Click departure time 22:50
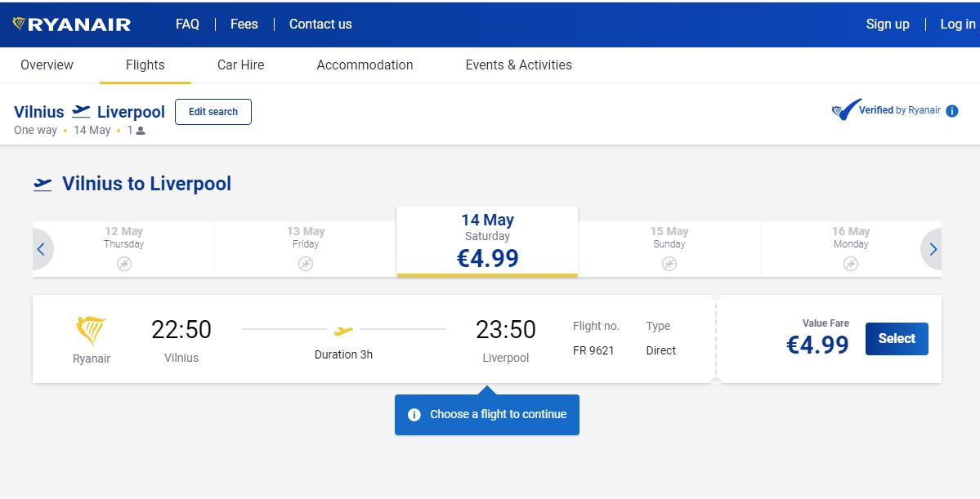This screenshot has width=980, height=499. (181, 330)
